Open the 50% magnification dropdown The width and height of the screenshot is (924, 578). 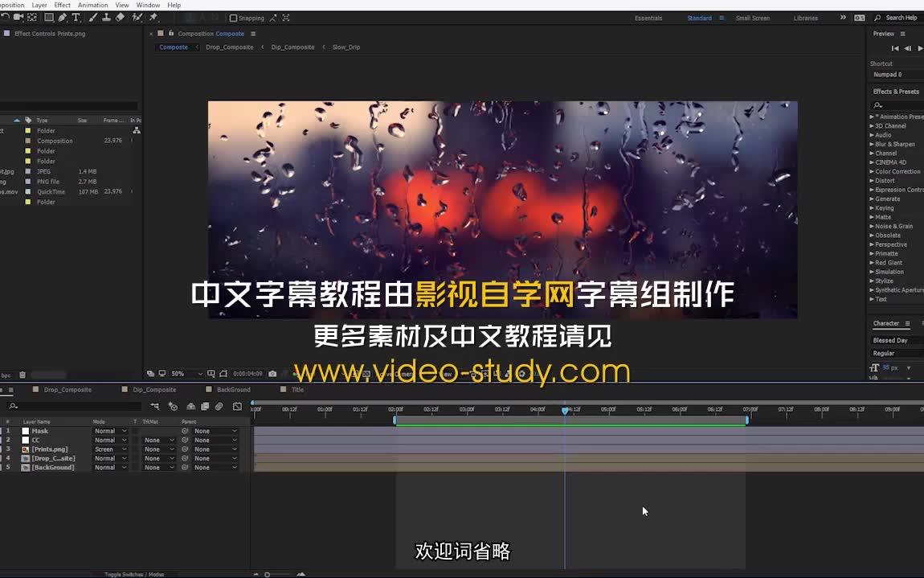tap(178, 374)
